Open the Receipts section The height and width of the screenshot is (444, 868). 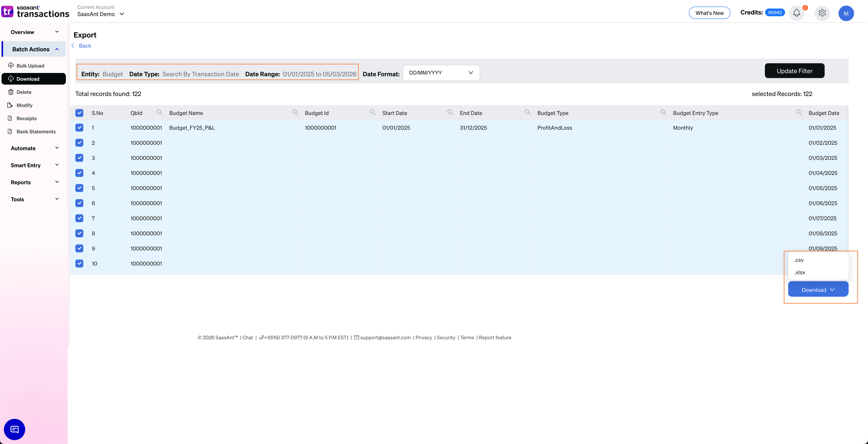26,118
